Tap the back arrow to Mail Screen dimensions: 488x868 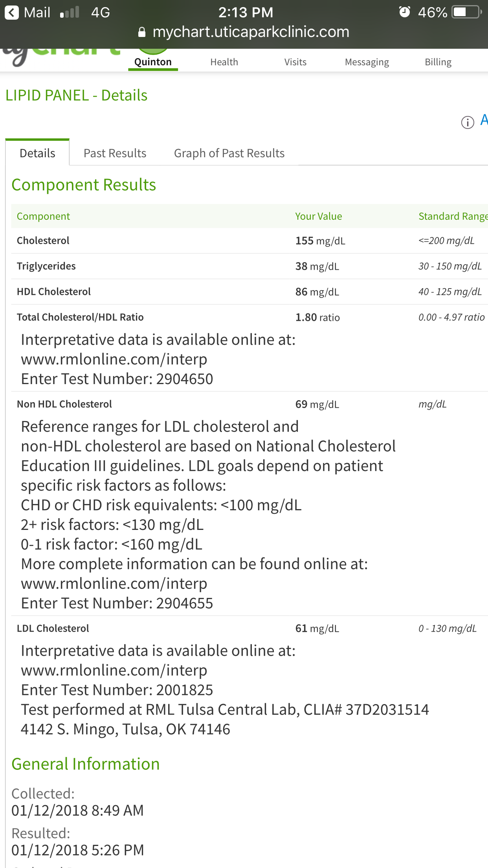click(x=12, y=13)
